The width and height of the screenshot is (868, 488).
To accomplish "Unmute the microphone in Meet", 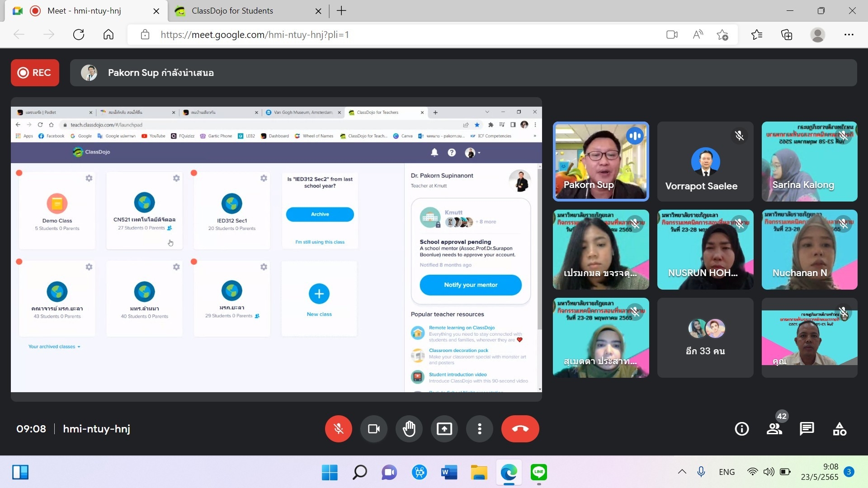I will tap(338, 428).
